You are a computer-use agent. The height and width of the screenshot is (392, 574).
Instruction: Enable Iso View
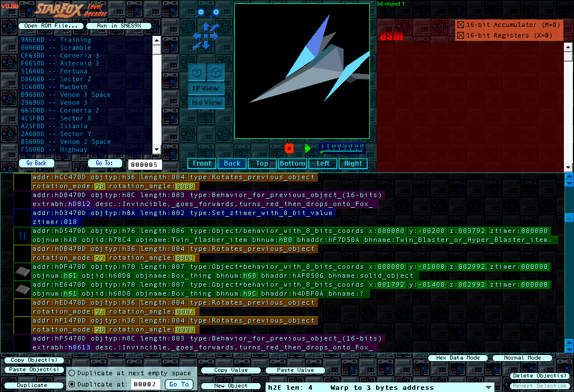click(x=206, y=102)
